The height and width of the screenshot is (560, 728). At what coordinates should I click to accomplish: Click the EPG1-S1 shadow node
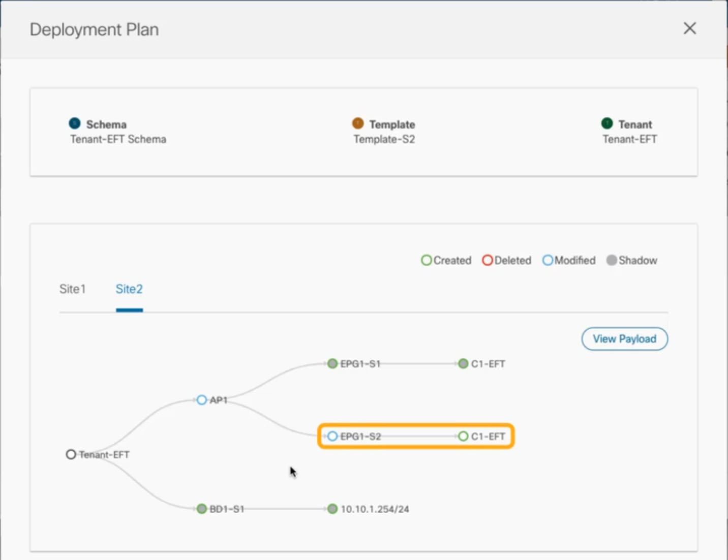(332, 364)
